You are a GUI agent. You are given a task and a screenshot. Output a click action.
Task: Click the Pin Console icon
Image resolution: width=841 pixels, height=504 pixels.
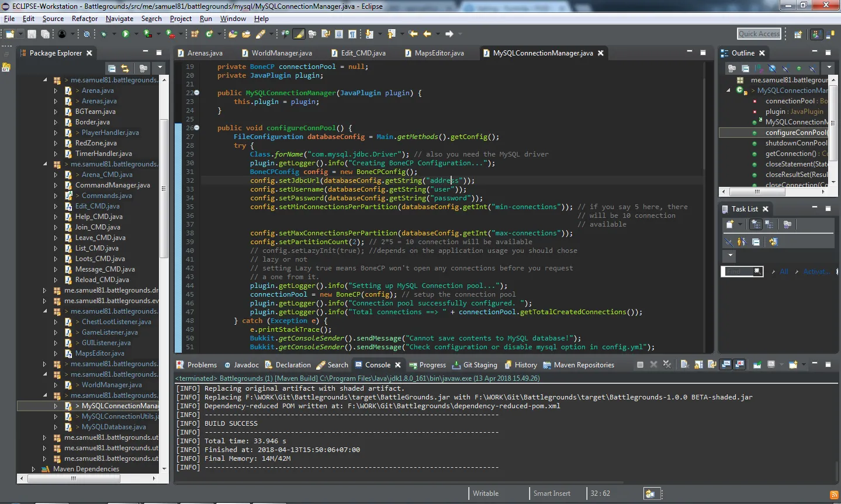[x=757, y=365]
